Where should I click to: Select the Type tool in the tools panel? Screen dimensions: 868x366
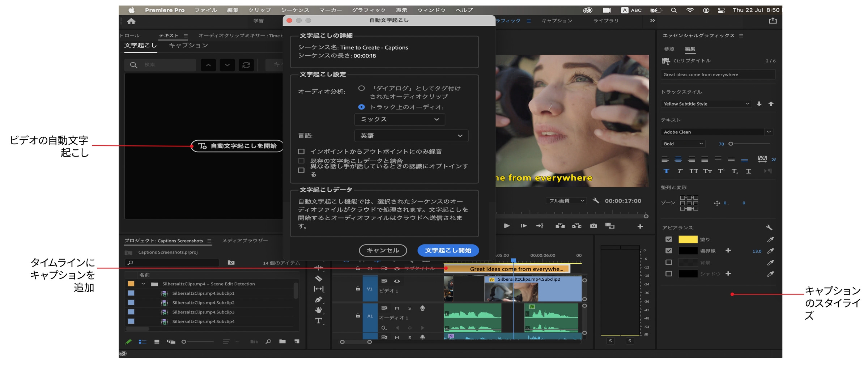(x=319, y=320)
